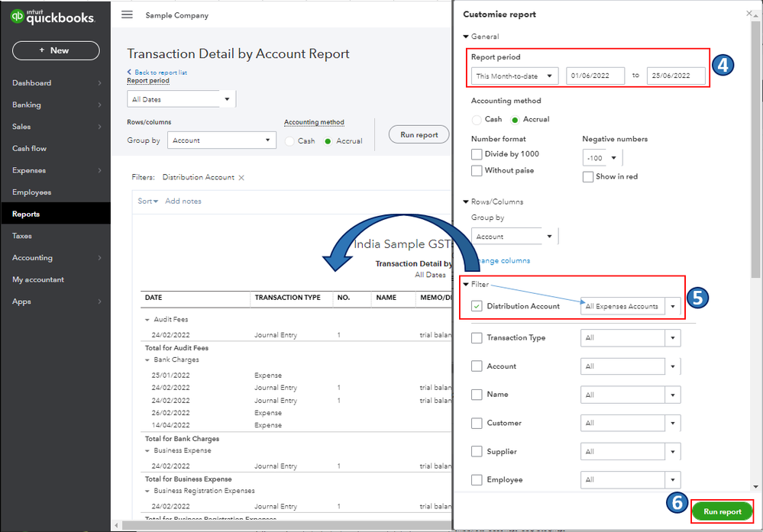This screenshot has width=763, height=532.
Task: Select the Cash accounting method in panel
Action: tap(477, 120)
